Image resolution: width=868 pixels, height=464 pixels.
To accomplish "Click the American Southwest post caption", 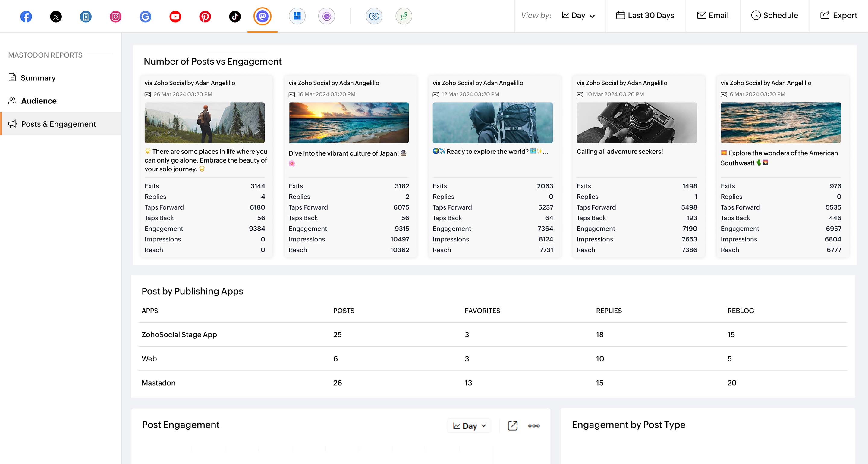I will (x=779, y=158).
